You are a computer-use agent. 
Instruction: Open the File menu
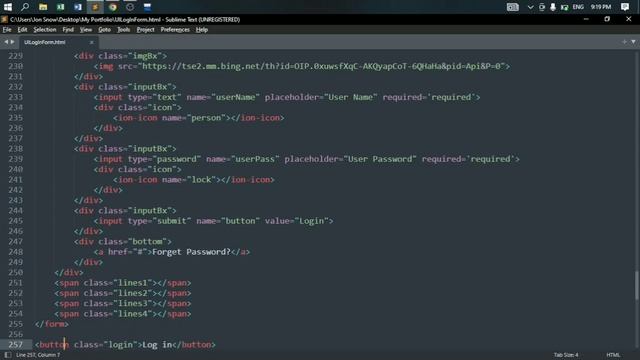click(7, 29)
